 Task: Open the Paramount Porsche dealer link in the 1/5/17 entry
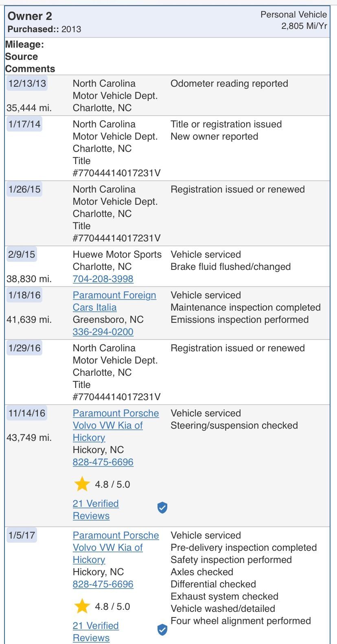[116, 547]
